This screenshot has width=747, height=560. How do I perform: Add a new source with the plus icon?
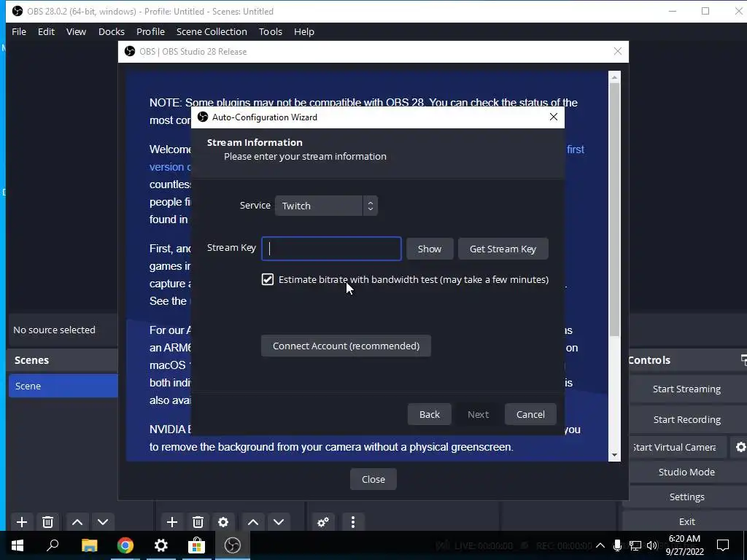pos(172,522)
